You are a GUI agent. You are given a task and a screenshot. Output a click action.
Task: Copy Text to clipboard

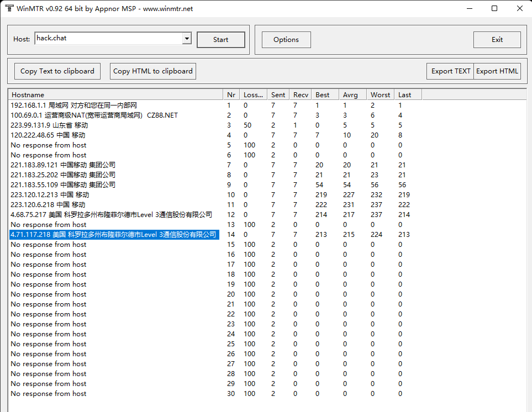coord(57,71)
